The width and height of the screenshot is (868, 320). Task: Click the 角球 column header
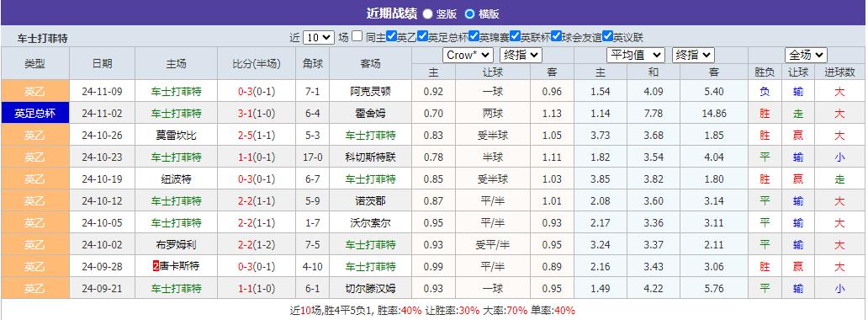tap(312, 64)
